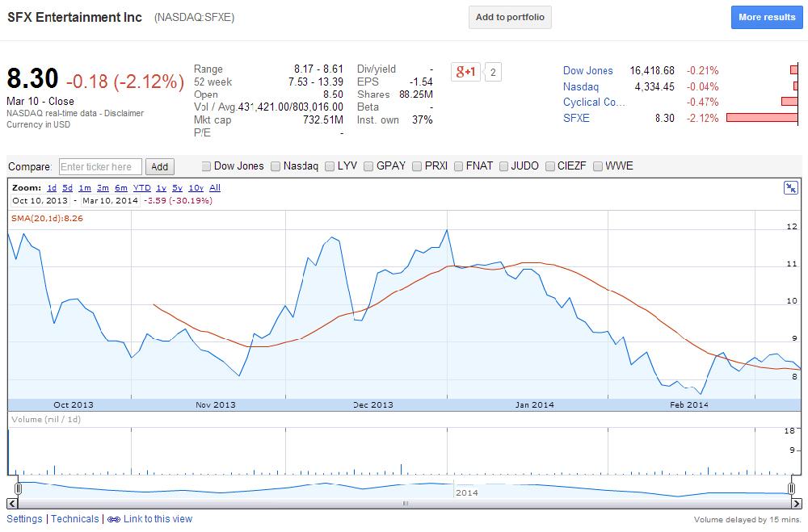Screen dimensions: 808x532
Task: Check the Nasdaq compare box
Action: 276,166
